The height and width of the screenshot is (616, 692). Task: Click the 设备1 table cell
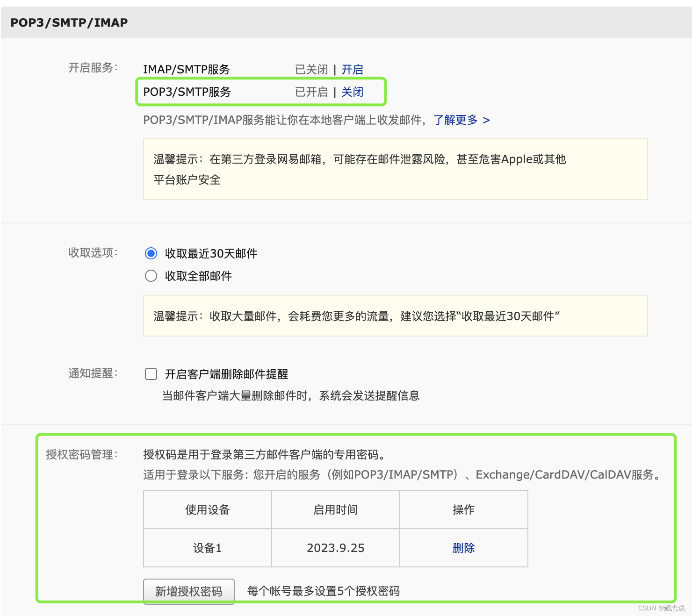point(208,548)
